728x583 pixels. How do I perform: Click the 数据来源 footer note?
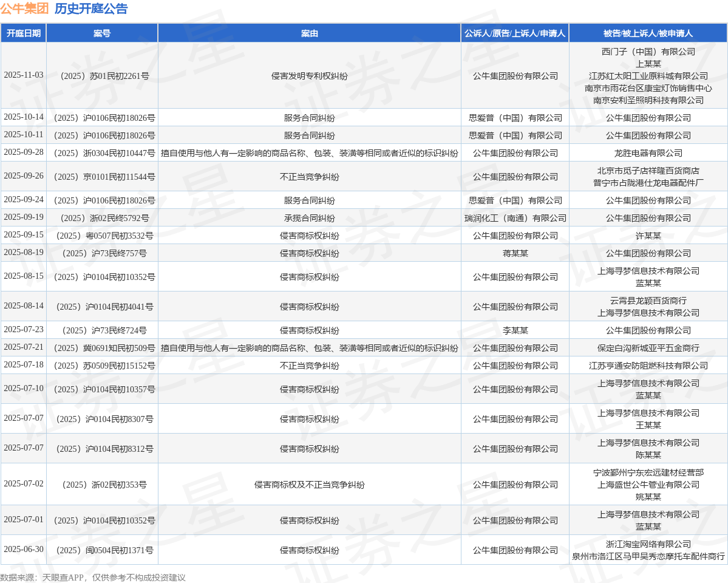click(93, 578)
